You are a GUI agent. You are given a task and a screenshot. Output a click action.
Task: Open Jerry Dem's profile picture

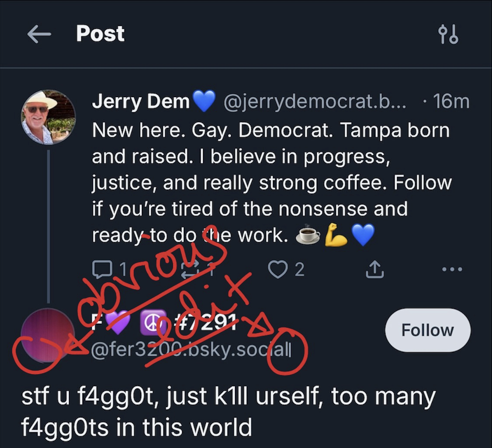click(48, 117)
